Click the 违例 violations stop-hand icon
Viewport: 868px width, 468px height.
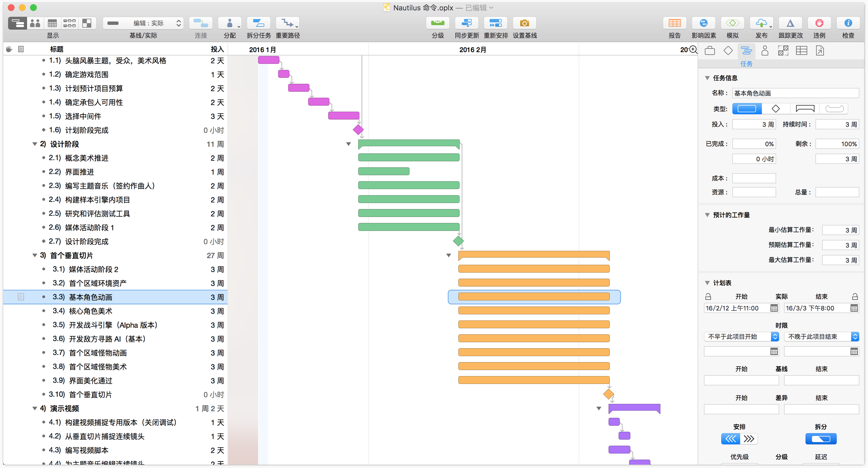(x=819, y=23)
